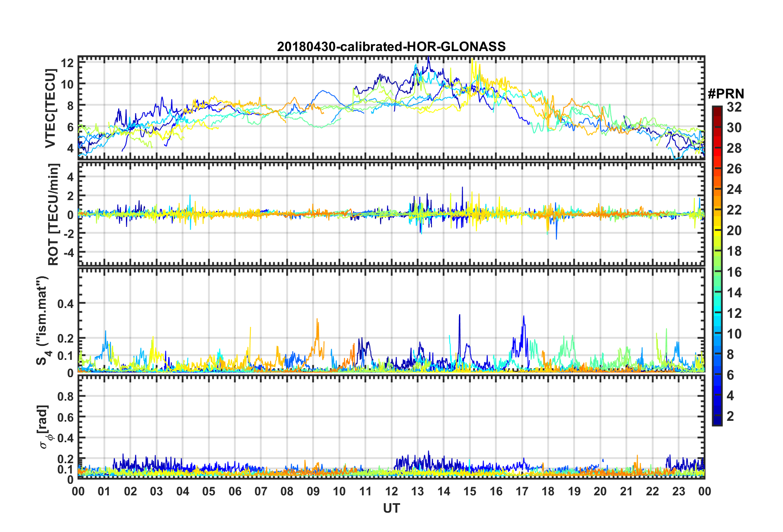Click x-axis tick label 17
Viewport: 783px width, 532px height.
click(x=522, y=492)
